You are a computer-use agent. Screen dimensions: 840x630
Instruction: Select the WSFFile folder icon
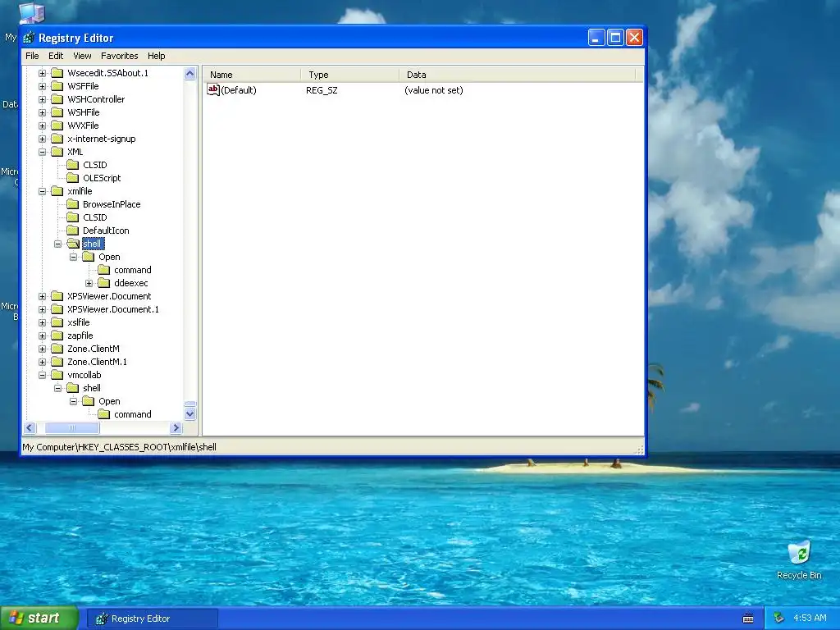point(57,86)
